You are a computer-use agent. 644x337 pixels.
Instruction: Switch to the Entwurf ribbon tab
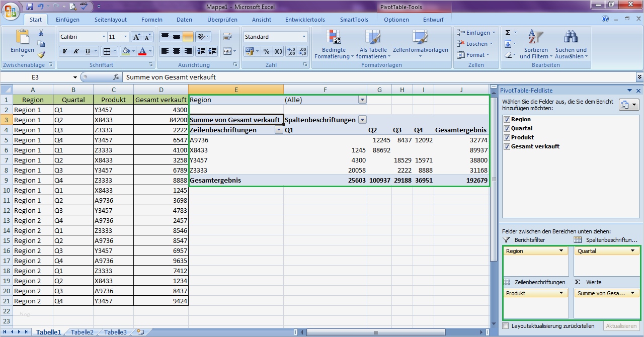pos(434,19)
